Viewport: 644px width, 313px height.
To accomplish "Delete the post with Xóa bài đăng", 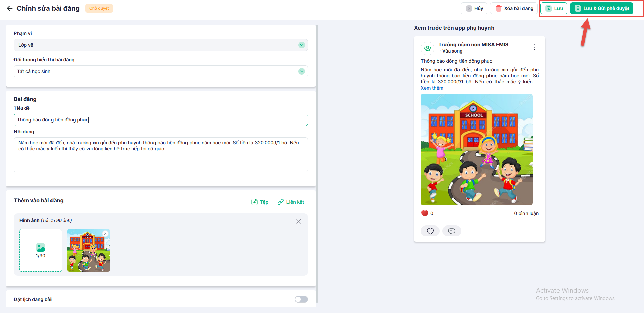I will point(514,8).
